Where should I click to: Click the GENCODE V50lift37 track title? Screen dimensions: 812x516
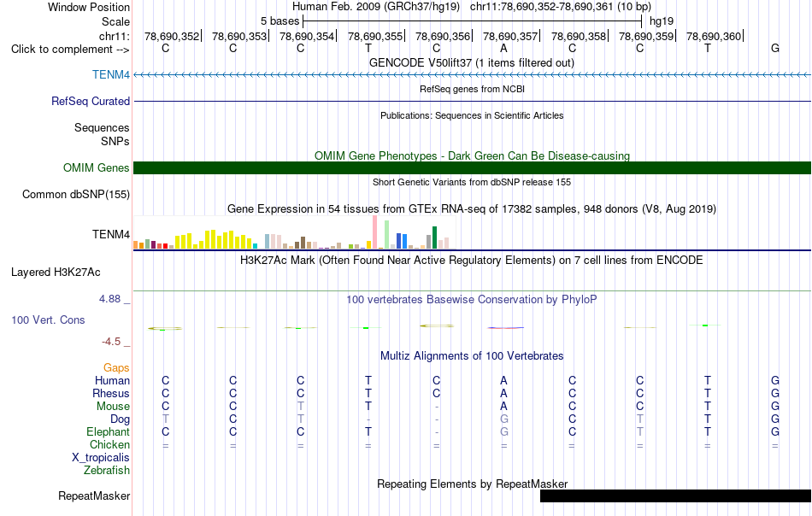(471, 62)
